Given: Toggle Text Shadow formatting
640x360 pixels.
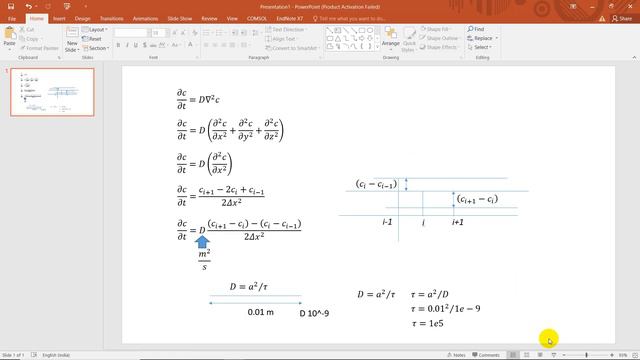Looking at the screenshot, I should tap(144, 45).
